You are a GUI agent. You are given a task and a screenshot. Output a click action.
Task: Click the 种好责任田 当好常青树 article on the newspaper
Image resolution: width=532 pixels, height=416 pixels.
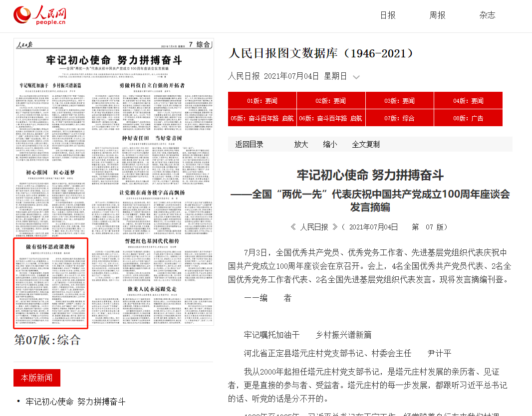[x=152, y=159]
